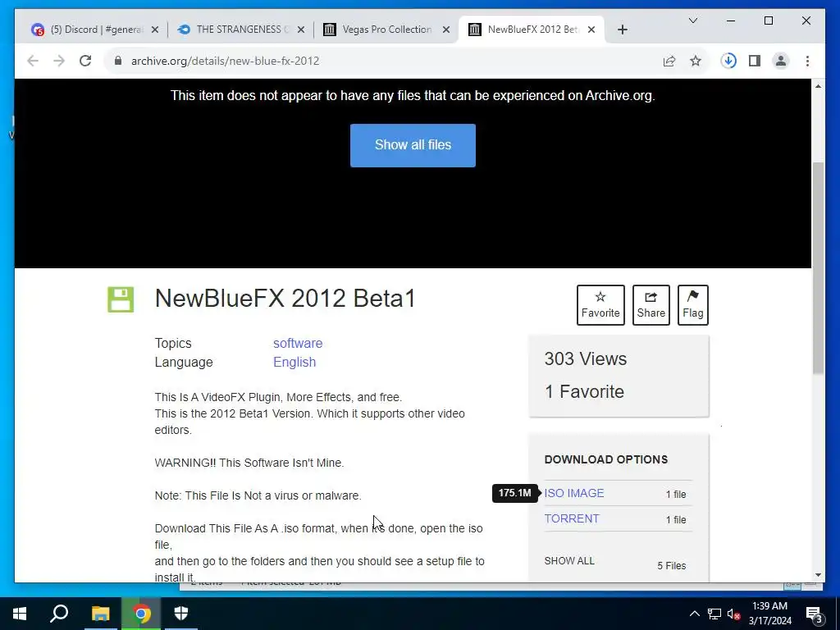Flag this archive item
Screen dimensions: 840x630
tap(692, 305)
